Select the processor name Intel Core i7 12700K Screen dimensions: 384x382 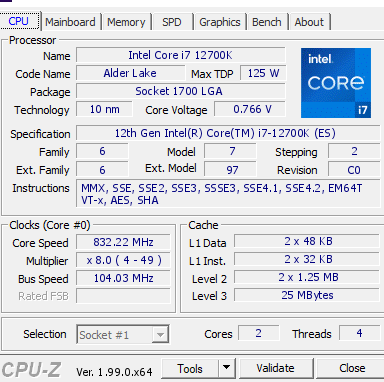pyautogui.click(x=180, y=55)
